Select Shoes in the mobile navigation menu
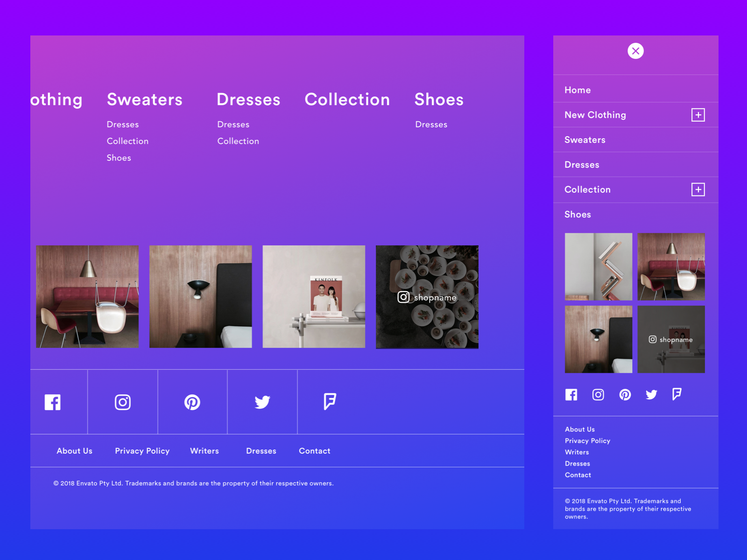 coord(578,214)
